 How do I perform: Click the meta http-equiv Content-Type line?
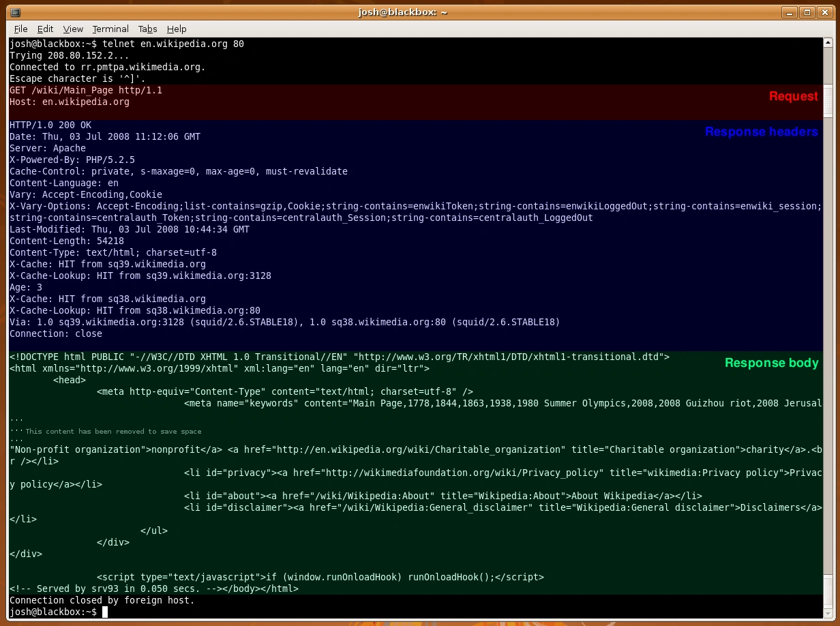pyautogui.click(x=285, y=391)
